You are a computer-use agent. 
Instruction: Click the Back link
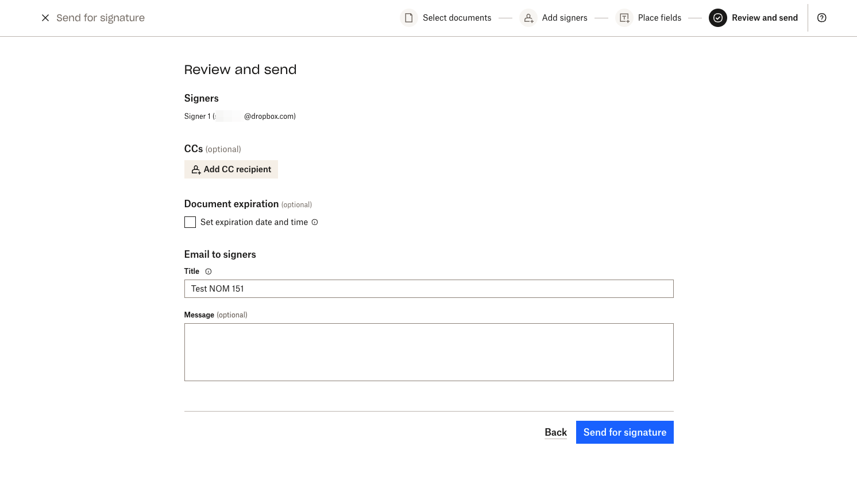coord(555,432)
